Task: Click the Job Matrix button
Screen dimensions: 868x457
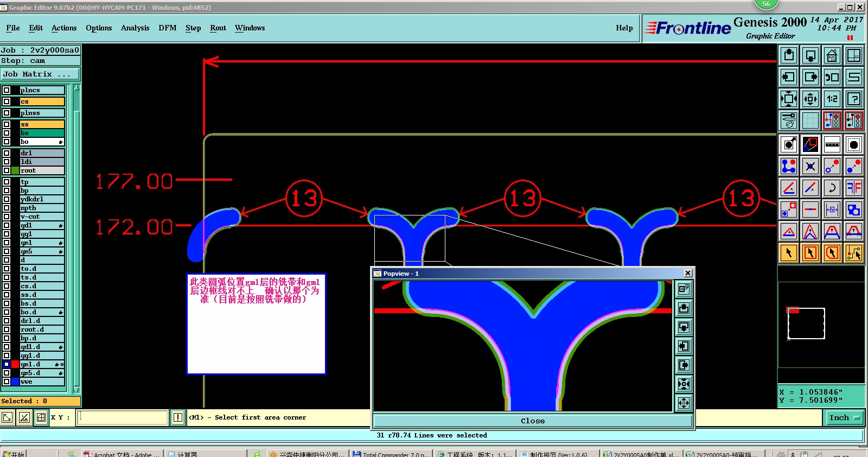Action: [x=40, y=74]
